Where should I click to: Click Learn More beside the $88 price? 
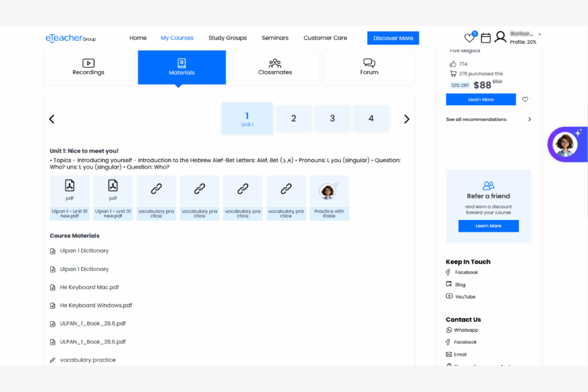pos(481,99)
